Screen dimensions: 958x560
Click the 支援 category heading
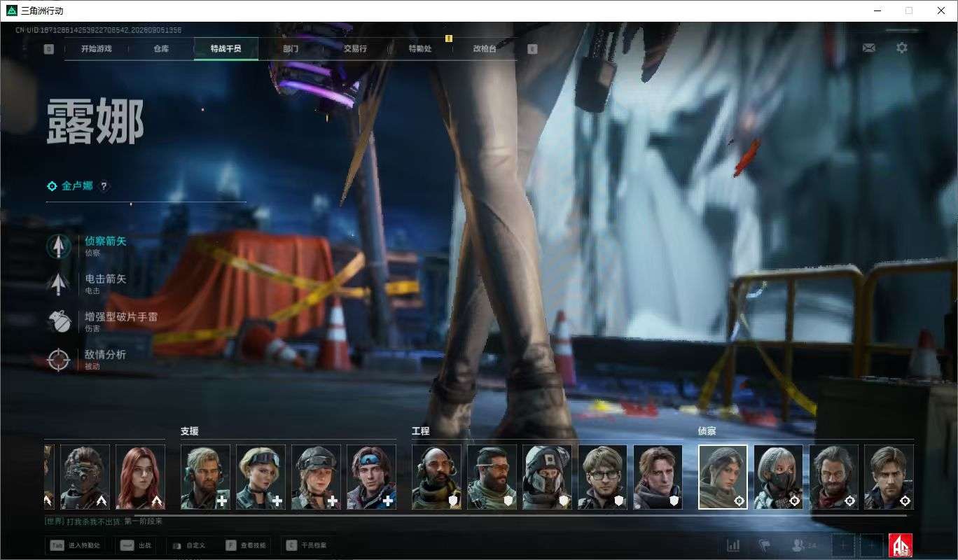(189, 431)
